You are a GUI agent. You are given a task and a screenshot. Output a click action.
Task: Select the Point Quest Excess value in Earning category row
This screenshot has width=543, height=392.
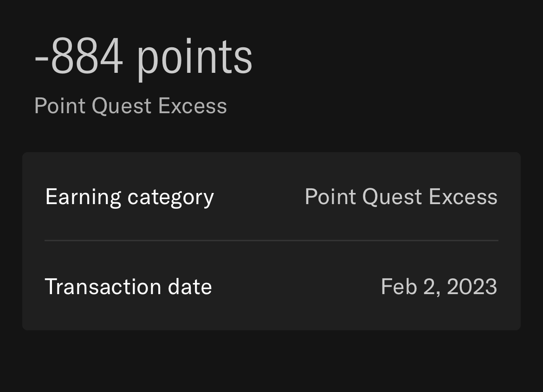[x=401, y=197]
